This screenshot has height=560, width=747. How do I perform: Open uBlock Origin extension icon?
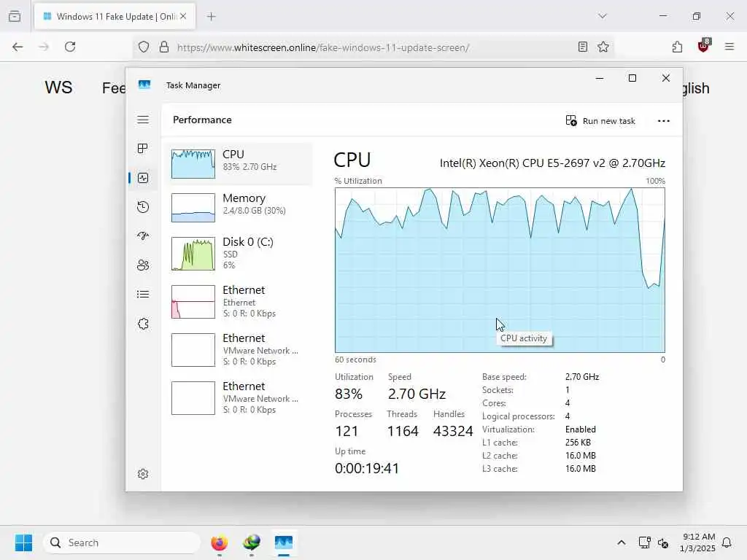point(704,46)
